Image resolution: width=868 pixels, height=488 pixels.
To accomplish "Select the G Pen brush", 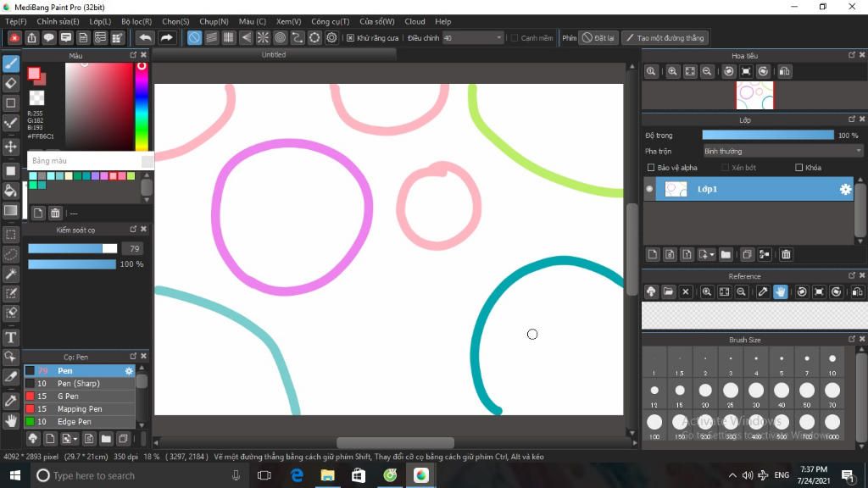I will click(79, 396).
